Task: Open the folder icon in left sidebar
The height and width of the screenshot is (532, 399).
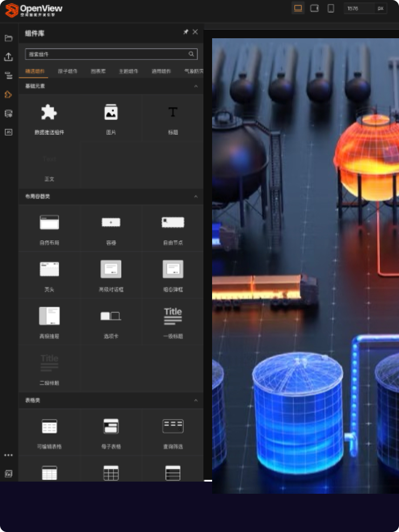Action: pyautogui.click(x=8, y=38)
